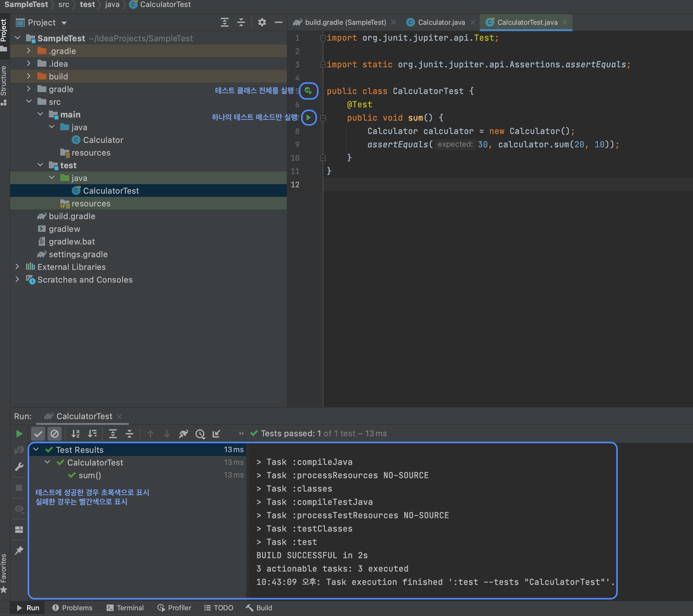Viewport: 693px width, 616px height.
Task: Click the run test gutter icon beside sum()
Action: (308, 118)
